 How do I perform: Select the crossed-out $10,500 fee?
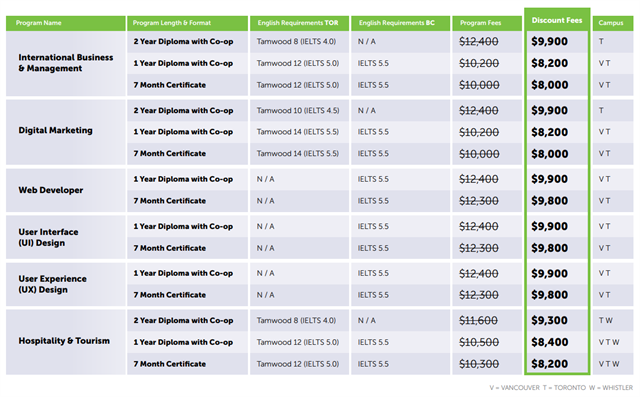478,342
